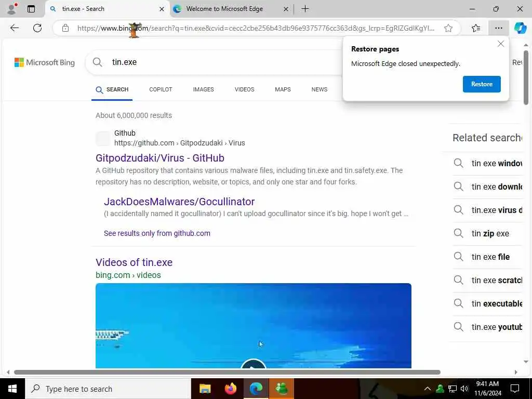
Task: Open the MAPS tab
Action: point(283,89)
